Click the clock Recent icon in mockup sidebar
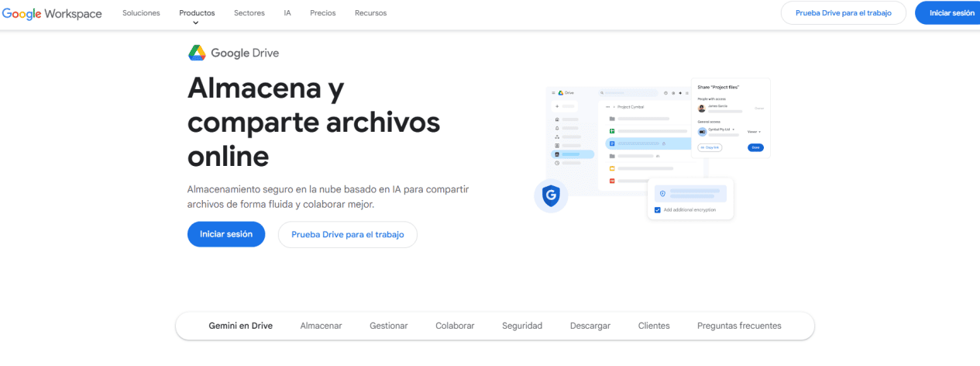The height and width of the screenshot is (366, 980). pyautogui.click(x=557, y=163)
